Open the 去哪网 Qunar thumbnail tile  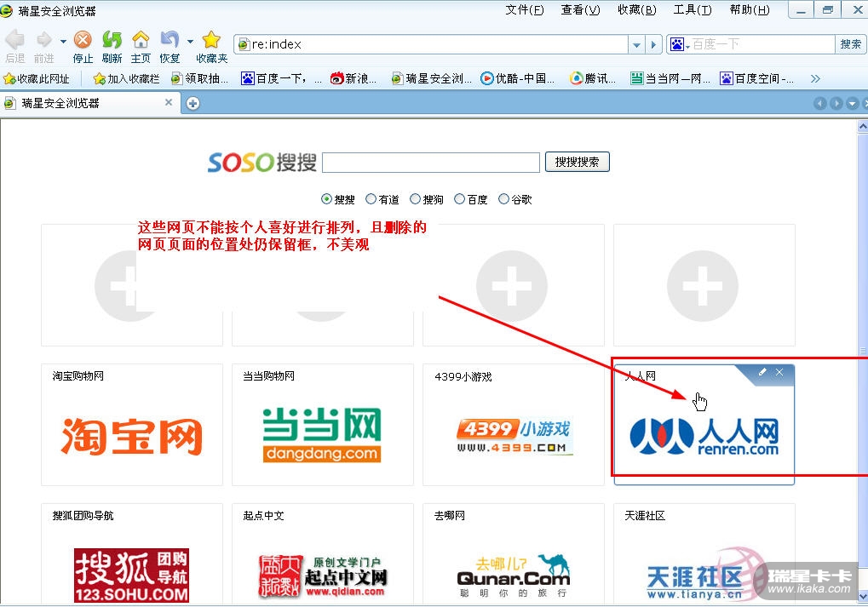(x=513, y=553)
